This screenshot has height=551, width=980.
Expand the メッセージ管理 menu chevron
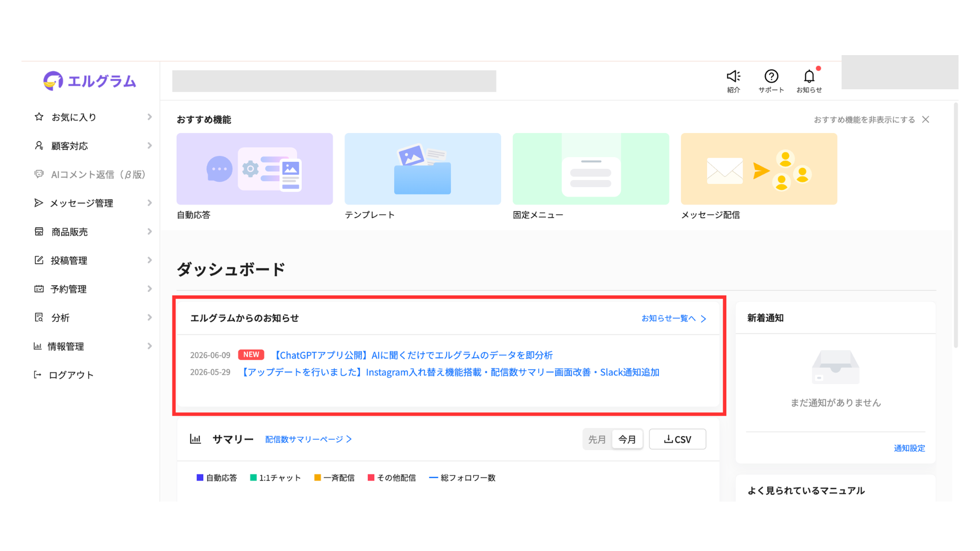pos(150,203)
